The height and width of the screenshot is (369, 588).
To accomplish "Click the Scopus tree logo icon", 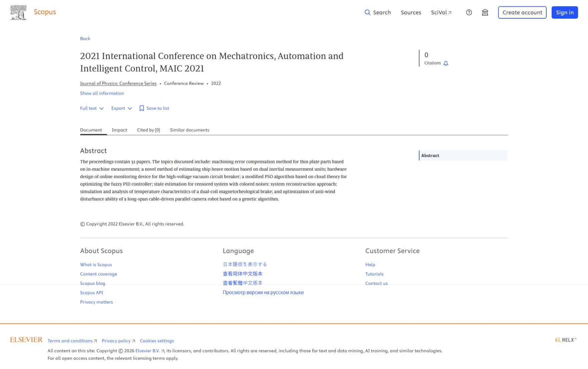I will tap(18, 12).
